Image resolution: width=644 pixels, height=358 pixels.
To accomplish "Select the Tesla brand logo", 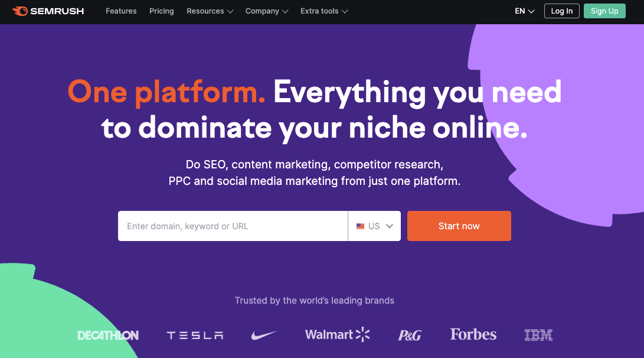I will [x=194, y=334].
